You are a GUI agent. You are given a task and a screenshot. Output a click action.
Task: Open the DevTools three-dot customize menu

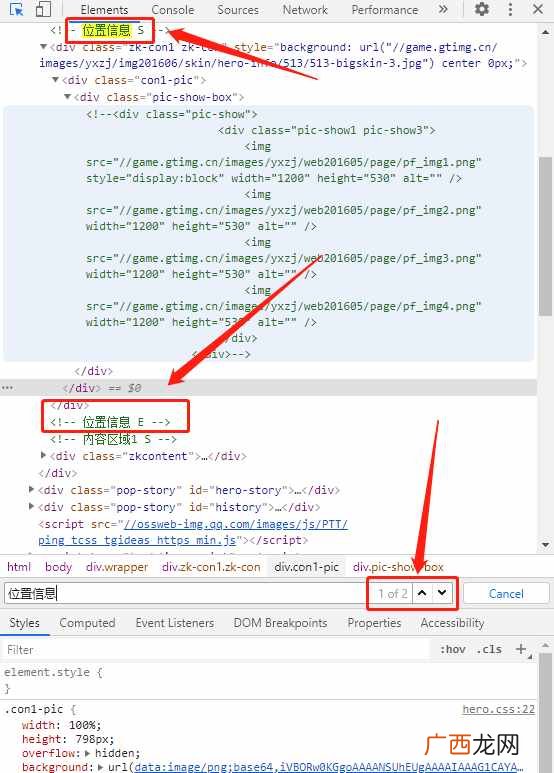coord(510,9)
